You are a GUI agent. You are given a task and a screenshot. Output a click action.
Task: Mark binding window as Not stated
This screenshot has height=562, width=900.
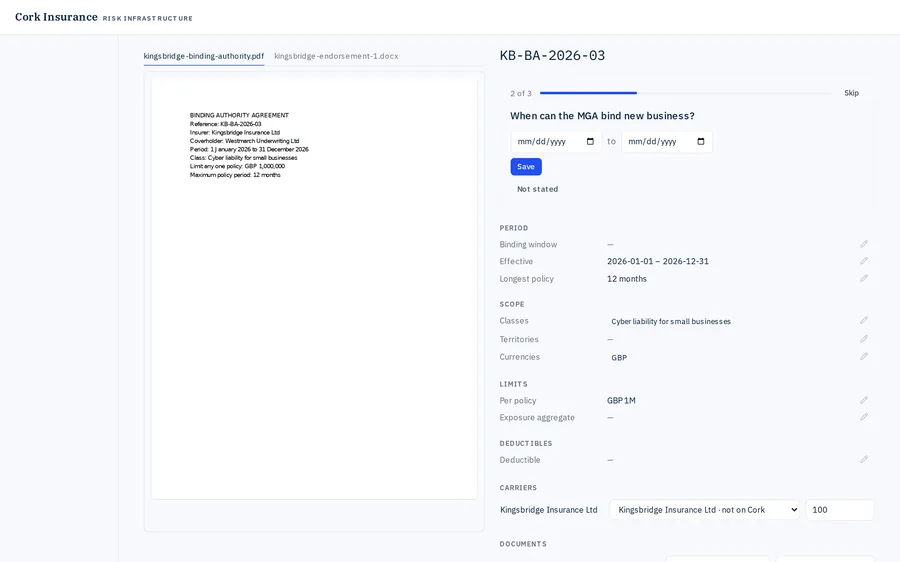pyautogui.click(x=537, y=189)
